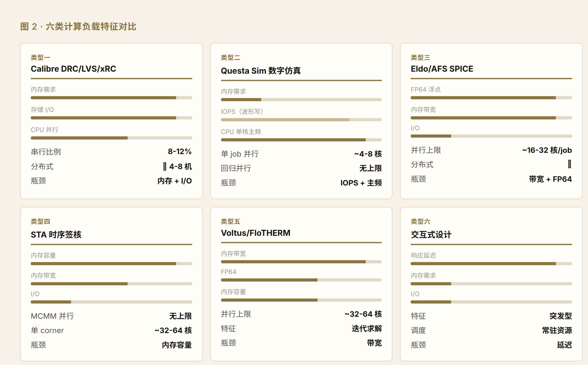The image size is (588, 365).
Task: Click the CPU 并行 bar in the Calibre card
Action: (x=111, y=138)
